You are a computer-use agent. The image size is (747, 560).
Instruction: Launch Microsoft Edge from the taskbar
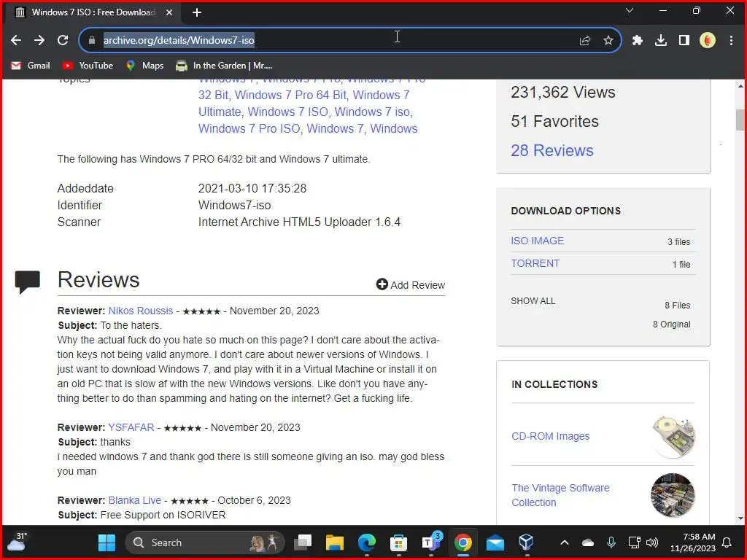coord(366,542)
